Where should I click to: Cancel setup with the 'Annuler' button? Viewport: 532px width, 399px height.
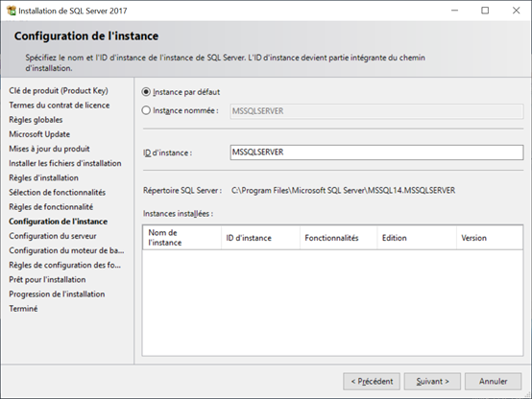click(493, 382)
